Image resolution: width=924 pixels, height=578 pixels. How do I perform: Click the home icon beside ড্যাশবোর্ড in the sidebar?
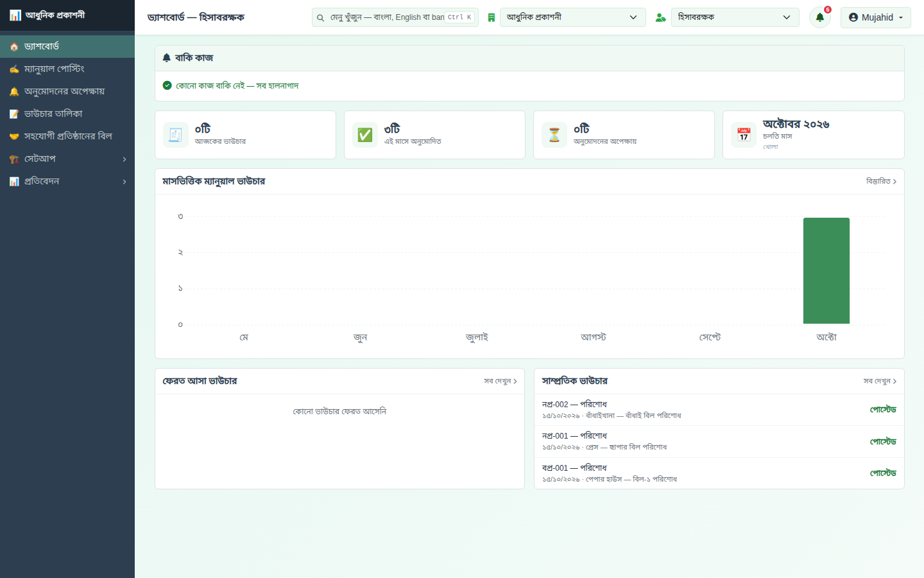pos(14,47)
